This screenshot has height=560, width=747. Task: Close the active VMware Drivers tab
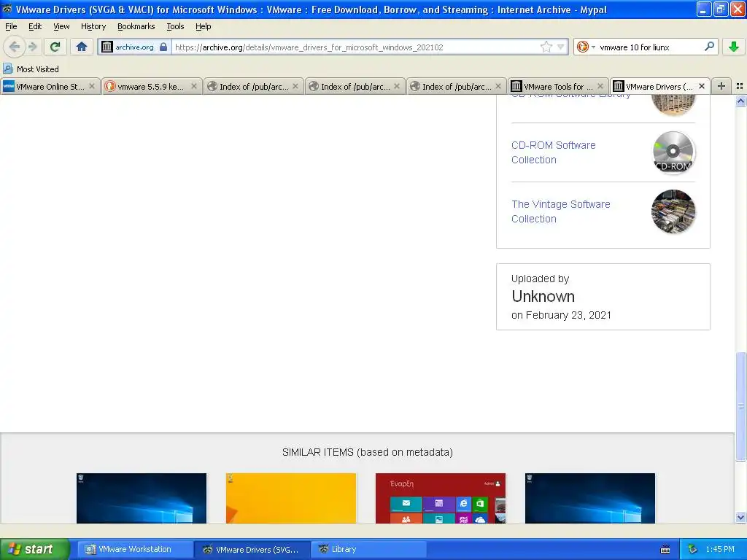[702, 86]
